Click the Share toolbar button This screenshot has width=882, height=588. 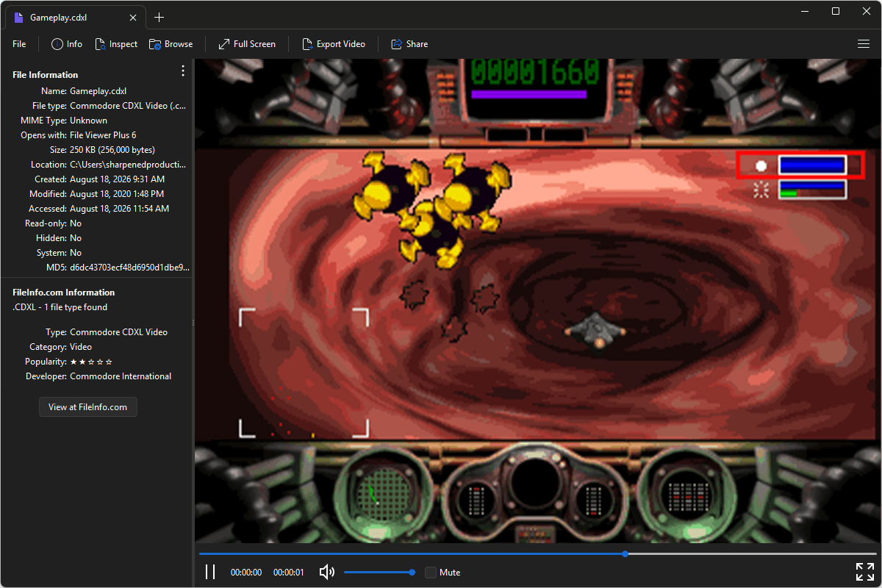[x=409, y=44]
